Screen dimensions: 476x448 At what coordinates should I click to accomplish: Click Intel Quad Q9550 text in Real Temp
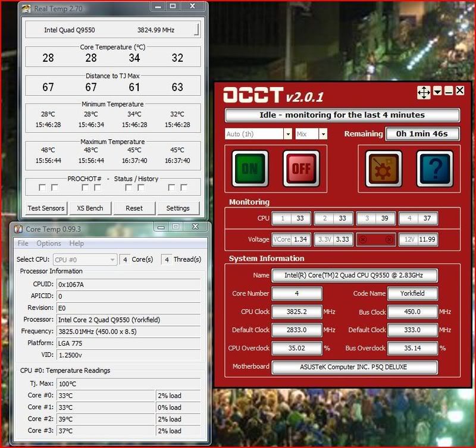pos(70,30)
